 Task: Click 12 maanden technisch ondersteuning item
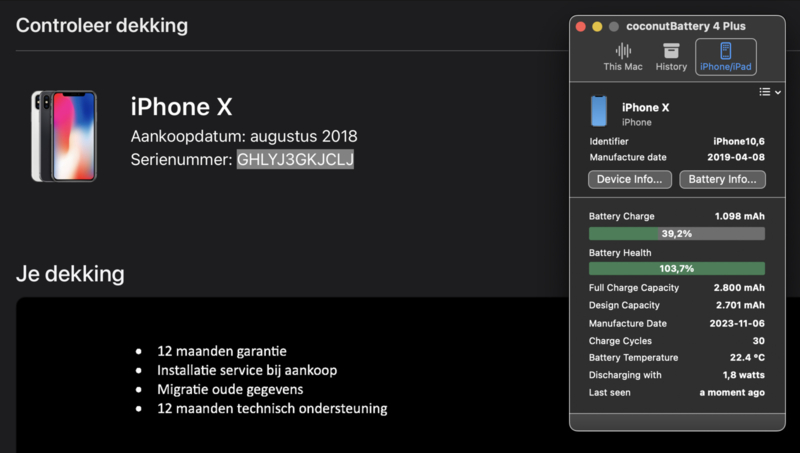[272, 408]
